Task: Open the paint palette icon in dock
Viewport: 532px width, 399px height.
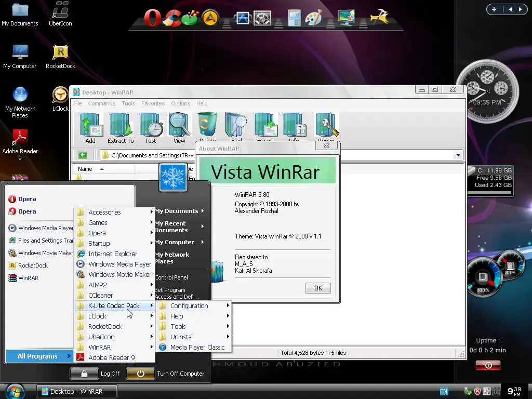Action: click(313, 17)
